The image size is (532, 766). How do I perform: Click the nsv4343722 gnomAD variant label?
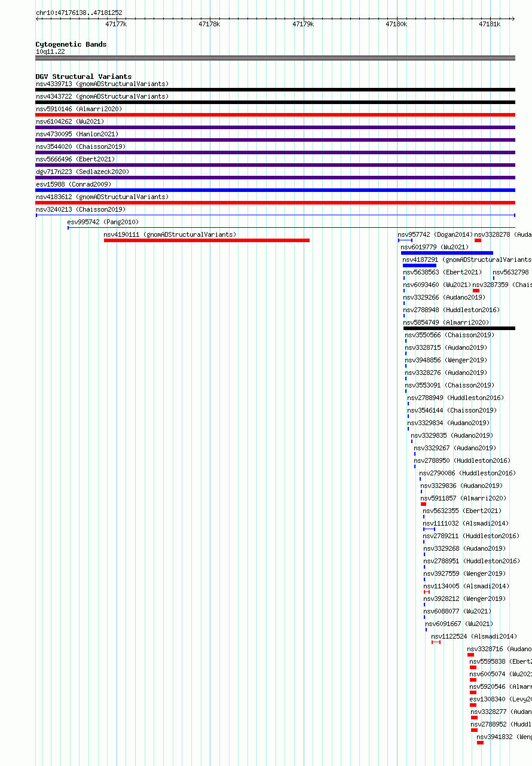(102, 96)
